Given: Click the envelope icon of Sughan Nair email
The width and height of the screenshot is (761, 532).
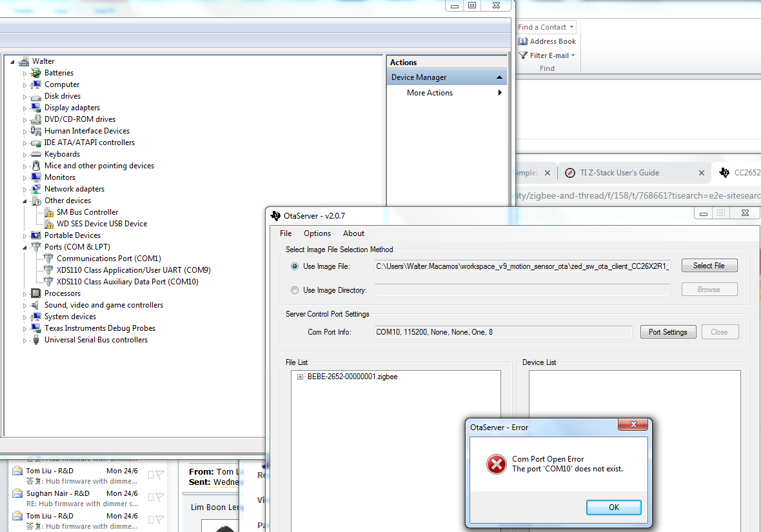Looking at the screenshot, I should (x=17, y=494).
